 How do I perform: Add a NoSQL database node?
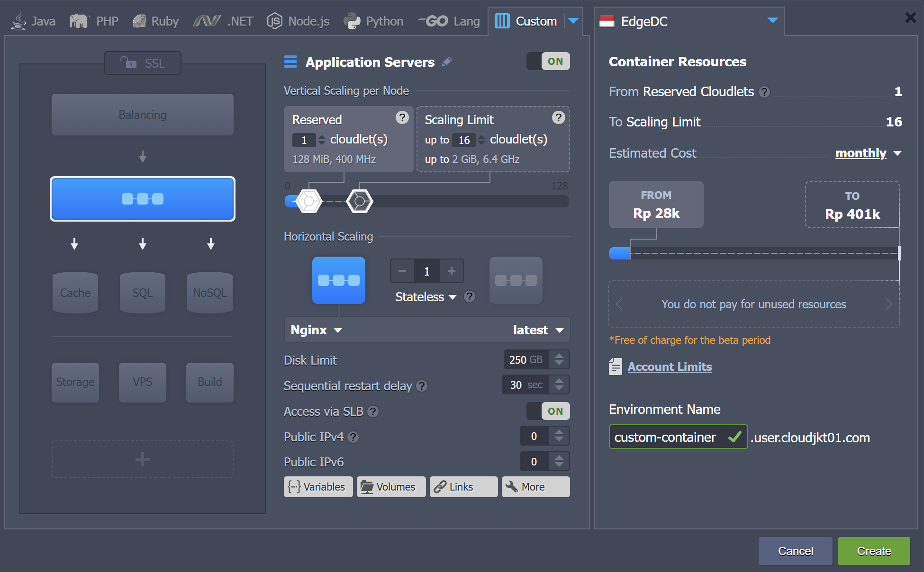click(x=210, y=293)
